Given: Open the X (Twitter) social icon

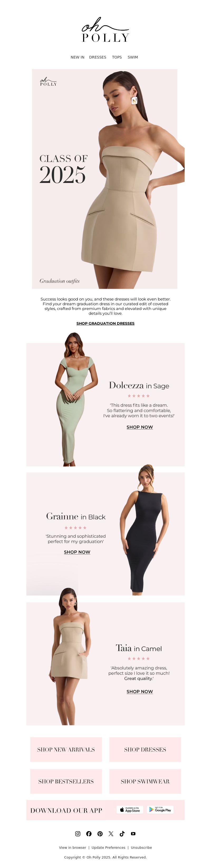Looking at the screenshot, I should [111, 833].
